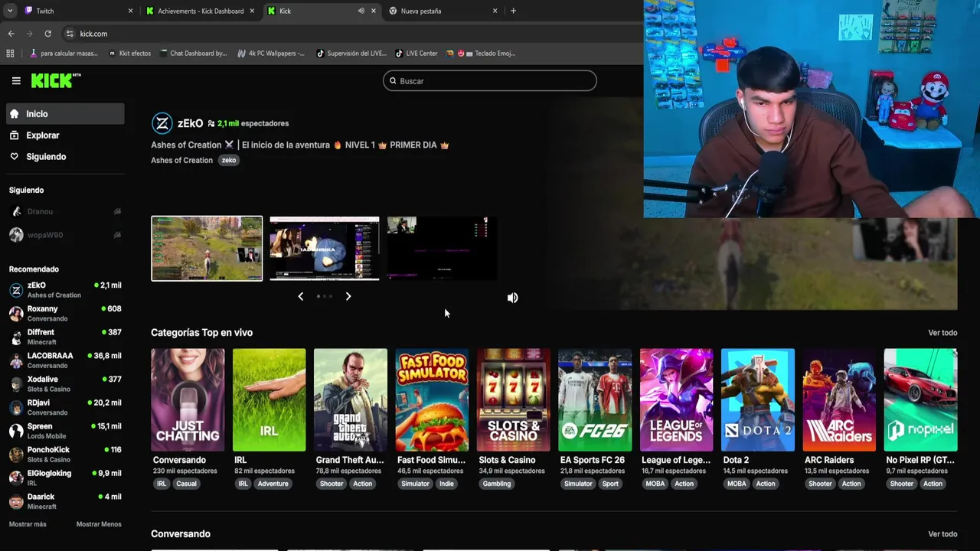Viewport: 980px width, 551px height.
Task: Open zEkO channel avatar in featured
Action: (162, 123)
